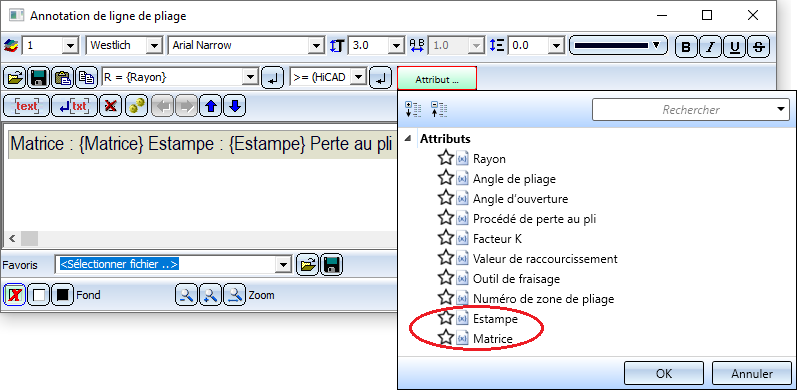Favorite the Facteur K star
Viewport: 797px width, 390px height.
pyautogui.click(x=445, y=238)
